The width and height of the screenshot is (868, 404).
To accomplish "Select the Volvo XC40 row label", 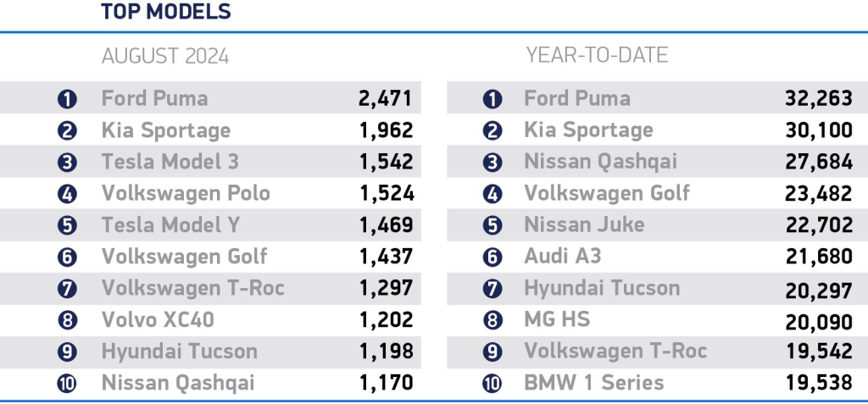I will 158,320.
